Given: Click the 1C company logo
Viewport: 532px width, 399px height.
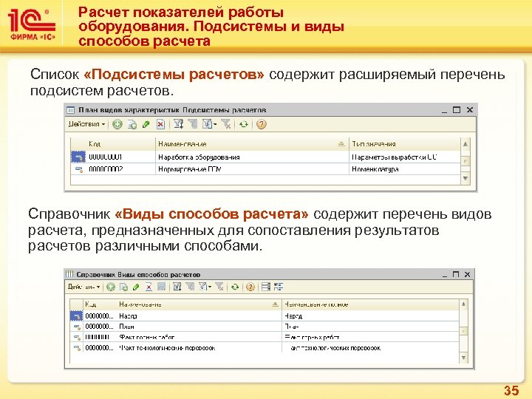Looking at the screenshot, I should [33, 24].
